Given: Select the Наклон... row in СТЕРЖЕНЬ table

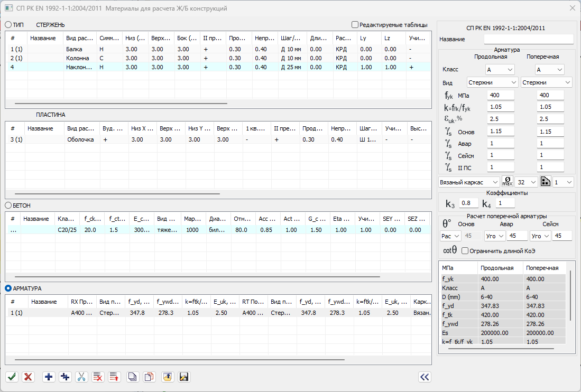Looking at the screenshot, I should (78, 67).
